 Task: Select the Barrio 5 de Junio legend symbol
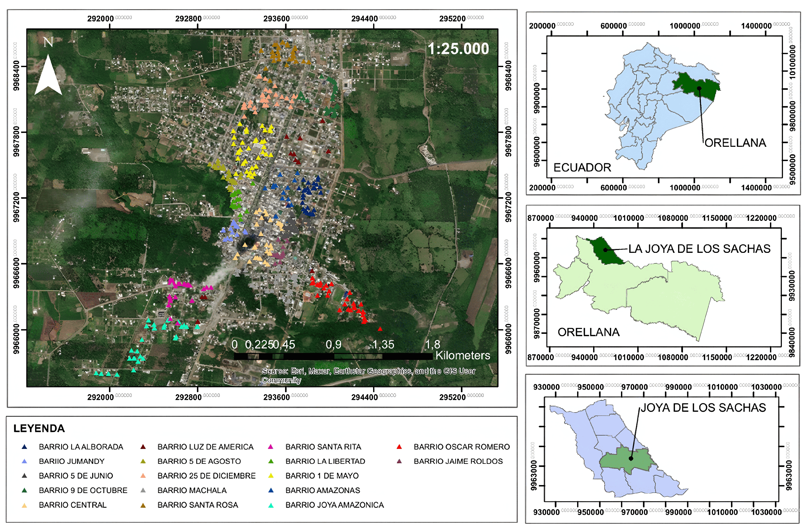(x=24, y=476)
